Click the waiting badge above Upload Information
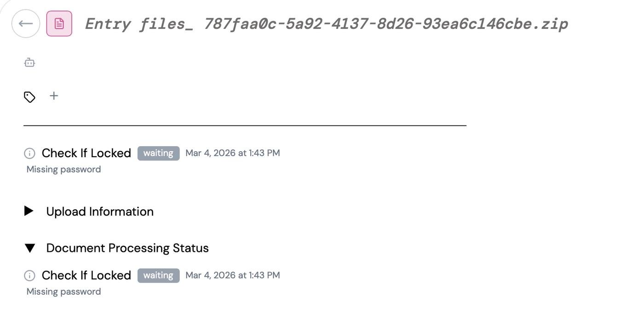This screenshot has width=644, height=325. (158, 153)
